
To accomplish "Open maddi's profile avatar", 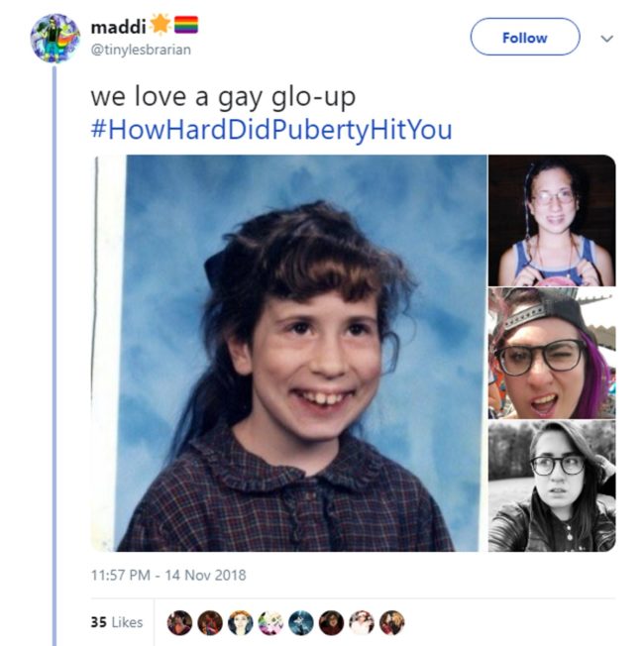I will click(54, 39).
